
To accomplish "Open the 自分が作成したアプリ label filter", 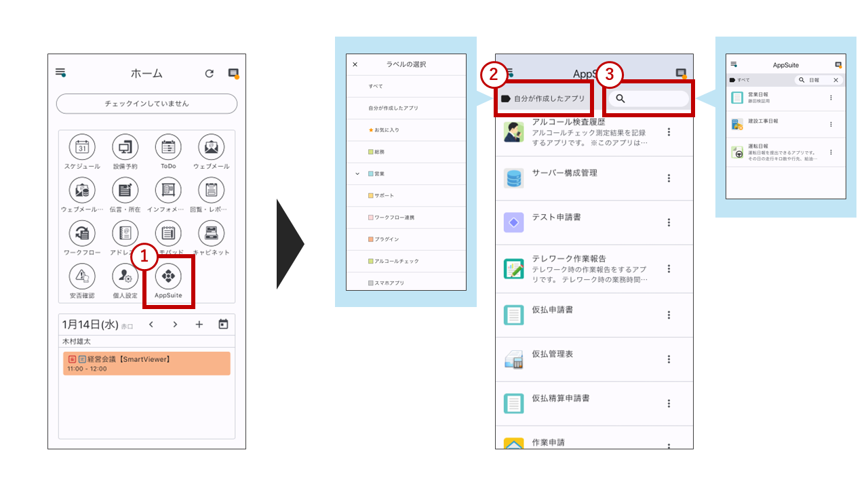I will tap(543, 99).
